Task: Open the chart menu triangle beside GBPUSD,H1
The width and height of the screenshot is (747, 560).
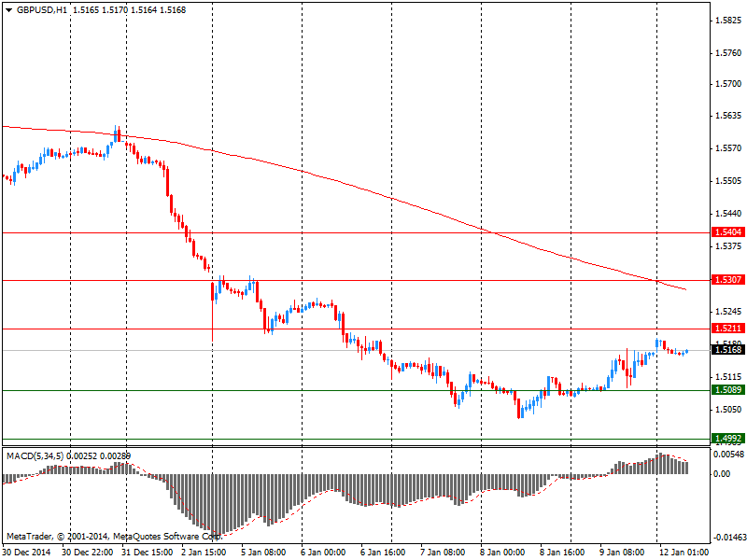Action: point(9,10)
